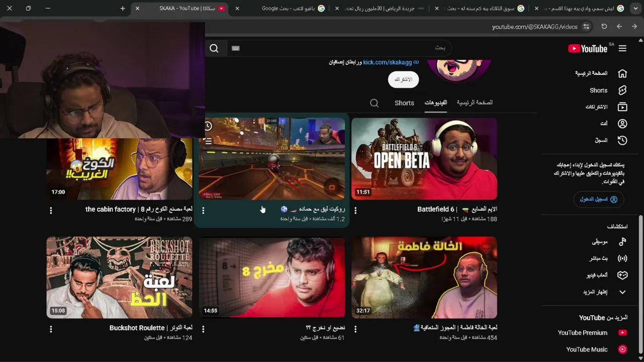Click the magnifier search button beside YouTube search box
This screenshot has height=362, width=644.
click(214, 48)
